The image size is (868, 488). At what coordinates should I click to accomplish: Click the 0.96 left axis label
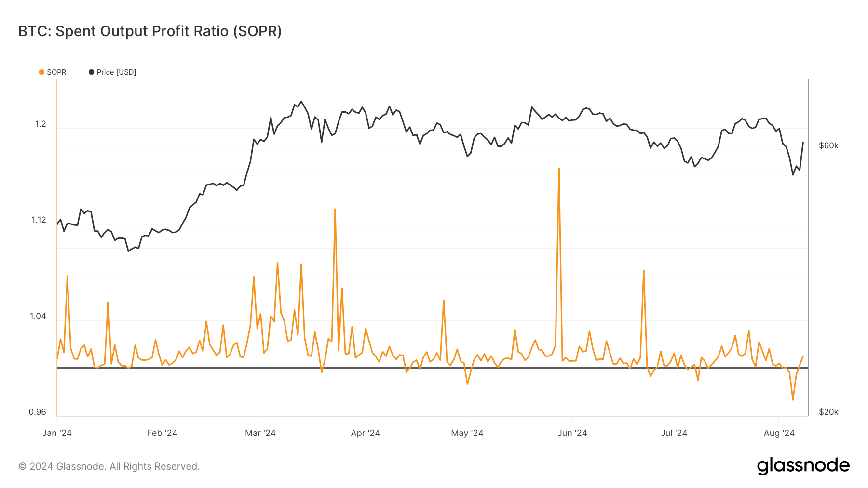(38, 412)
